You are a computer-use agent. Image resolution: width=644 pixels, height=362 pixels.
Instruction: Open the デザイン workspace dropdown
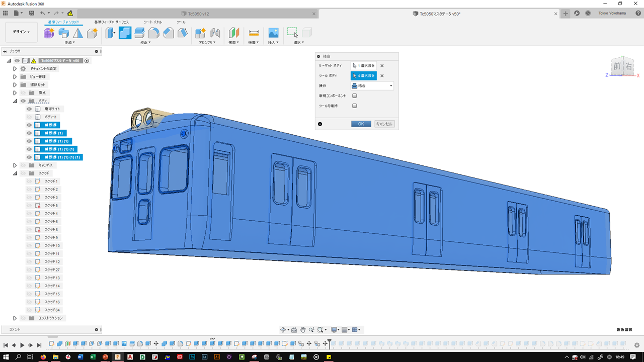click(21, 32)
